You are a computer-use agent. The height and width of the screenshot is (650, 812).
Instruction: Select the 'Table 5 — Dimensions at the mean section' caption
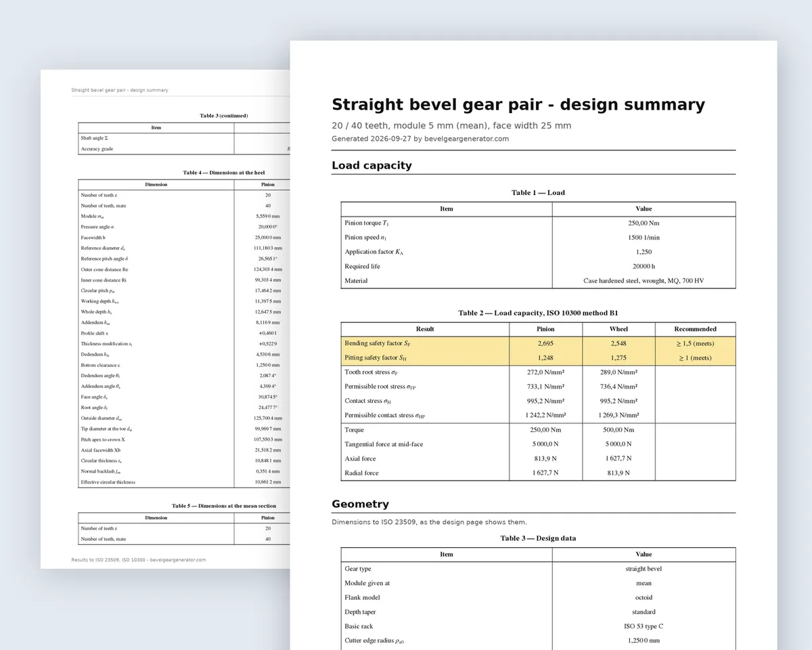[223, 506]
